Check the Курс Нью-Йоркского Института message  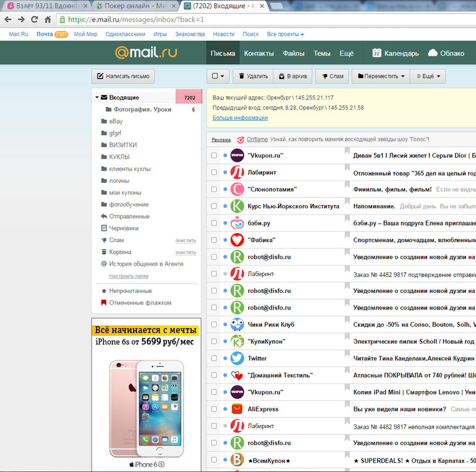[x=214, y=206]
